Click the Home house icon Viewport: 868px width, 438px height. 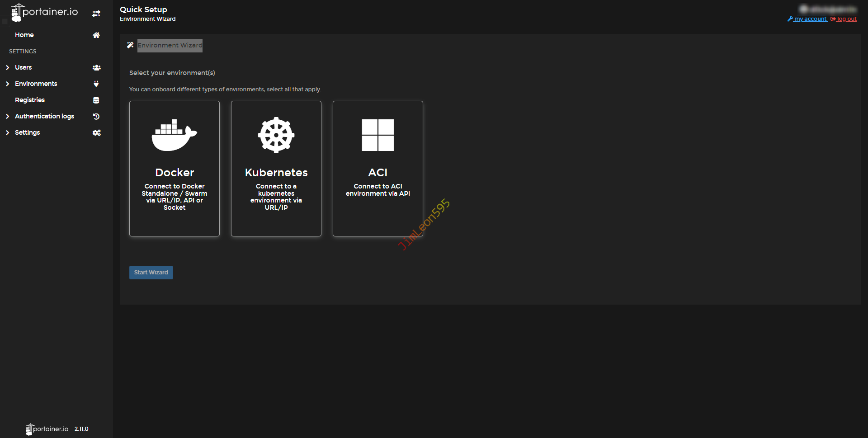click(96, 35)
